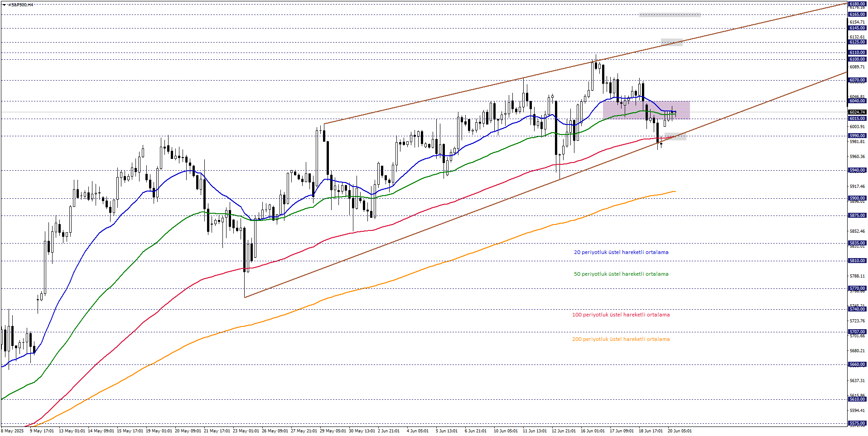This screenshot has width=868, height=436.
Task: Click the 5900.00 price level label
Action: 857,198
